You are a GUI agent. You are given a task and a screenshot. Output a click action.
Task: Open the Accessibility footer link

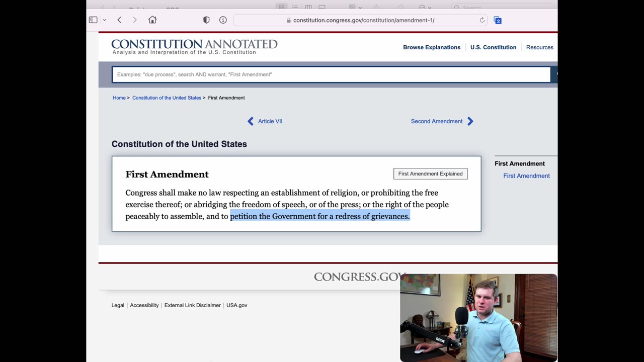(144, 305)
